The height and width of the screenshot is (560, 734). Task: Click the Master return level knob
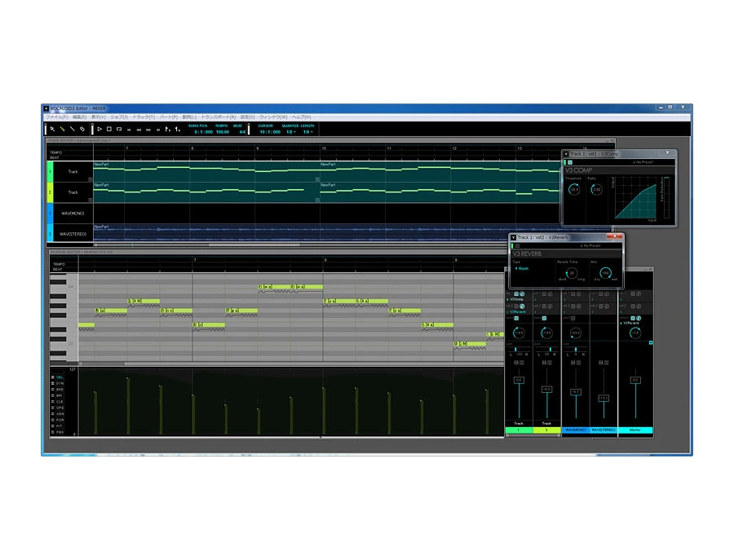[635, 333]
